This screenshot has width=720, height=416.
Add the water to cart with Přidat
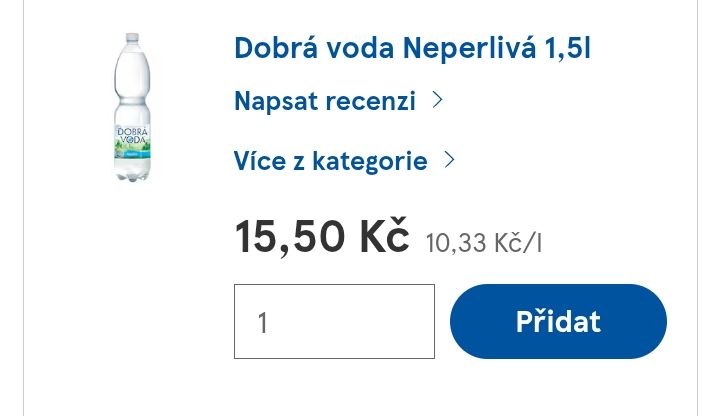tap(558, 321)
